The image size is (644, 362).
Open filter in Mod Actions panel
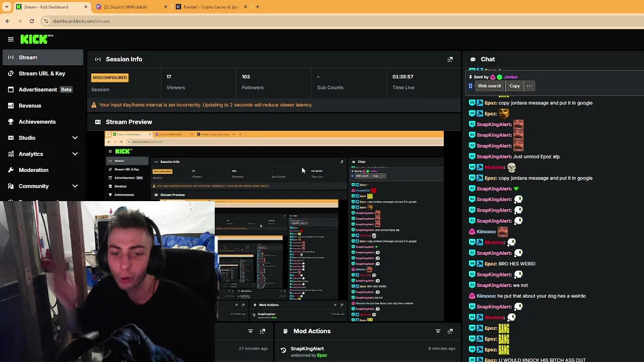(438, 331)
